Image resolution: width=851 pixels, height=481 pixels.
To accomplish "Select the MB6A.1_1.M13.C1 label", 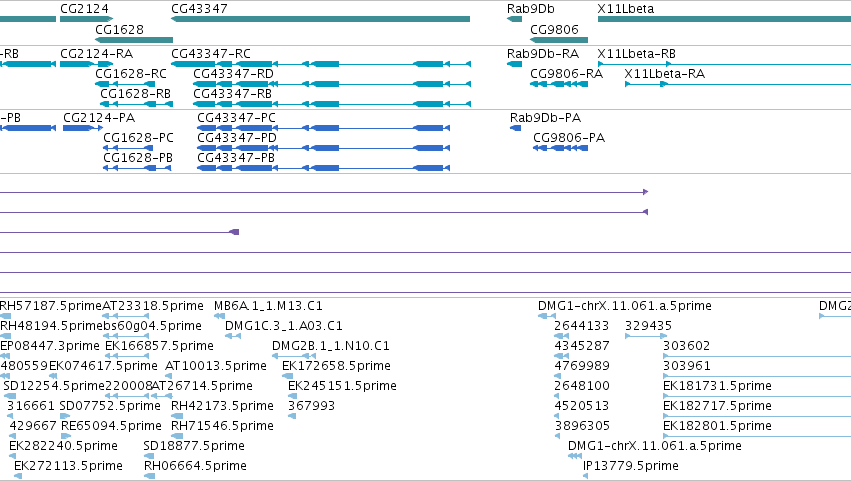I will (x=268, y=306).
